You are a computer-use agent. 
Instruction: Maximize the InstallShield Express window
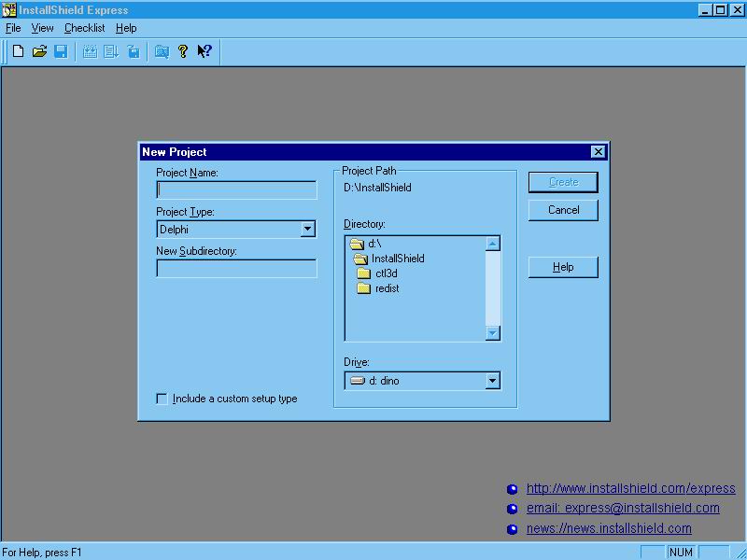721,9
